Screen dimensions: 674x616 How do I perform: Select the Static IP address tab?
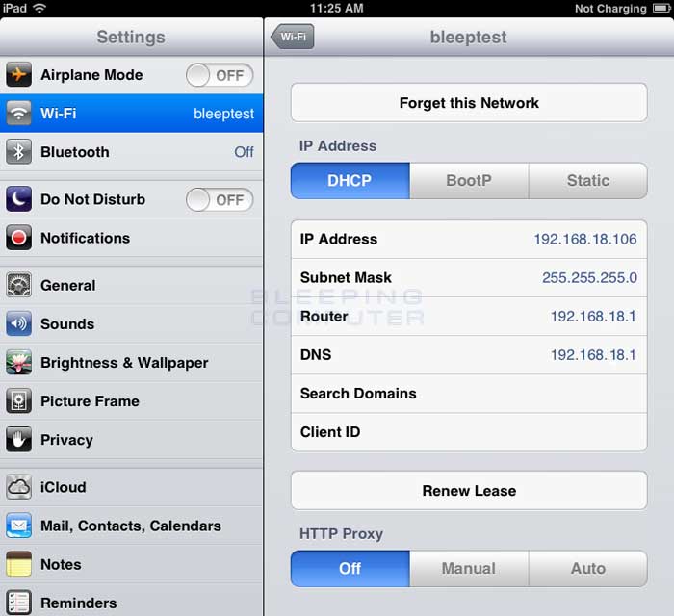(x=588, y=180)
